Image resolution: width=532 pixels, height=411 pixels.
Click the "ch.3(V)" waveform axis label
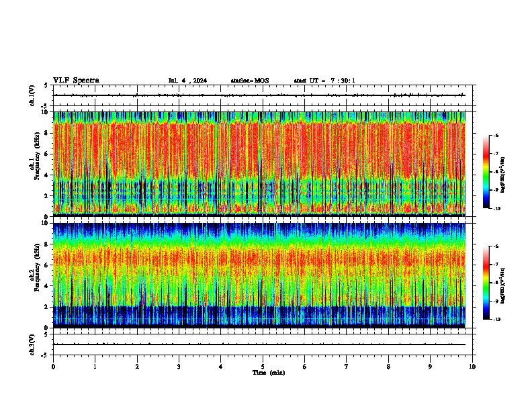point(32,345)
